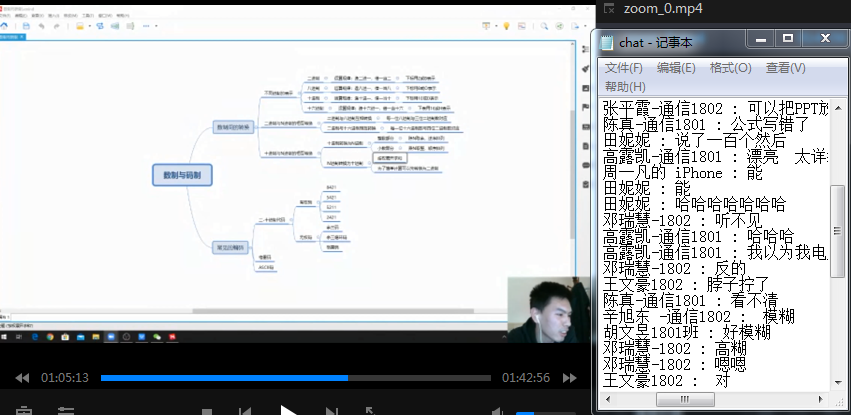Click Notepad scroll-left arrow

click(x=606, y=399)
